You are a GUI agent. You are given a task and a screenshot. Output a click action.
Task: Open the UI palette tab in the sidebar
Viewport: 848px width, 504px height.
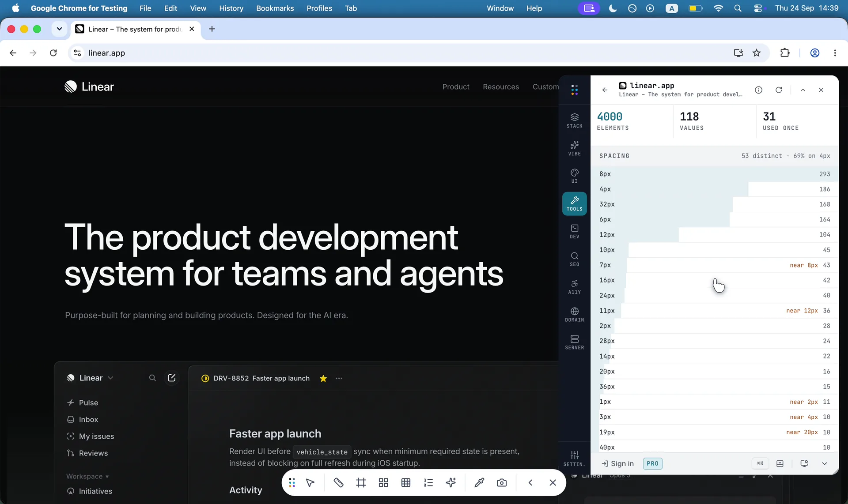pos(574,176)
